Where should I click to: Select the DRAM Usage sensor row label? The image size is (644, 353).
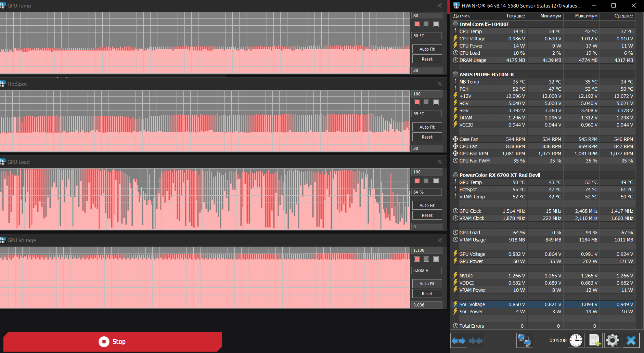tap(473, 60)
